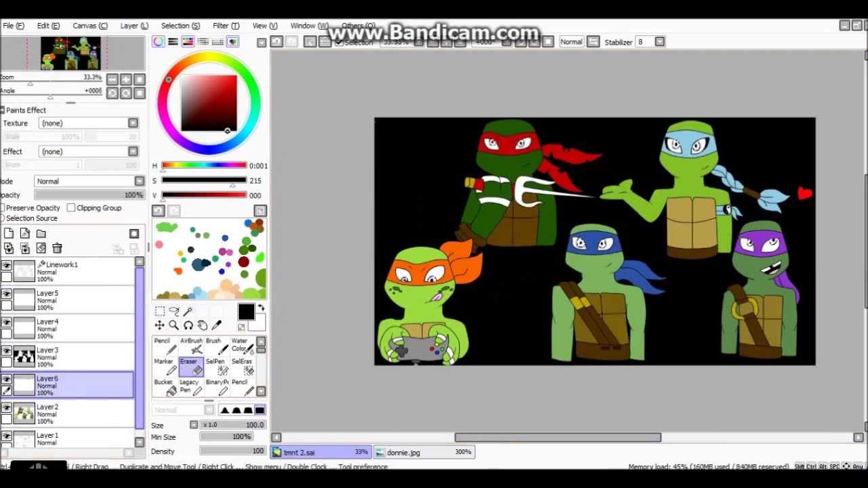
Task: Open the Edit menu
Action: click(48, 26)
